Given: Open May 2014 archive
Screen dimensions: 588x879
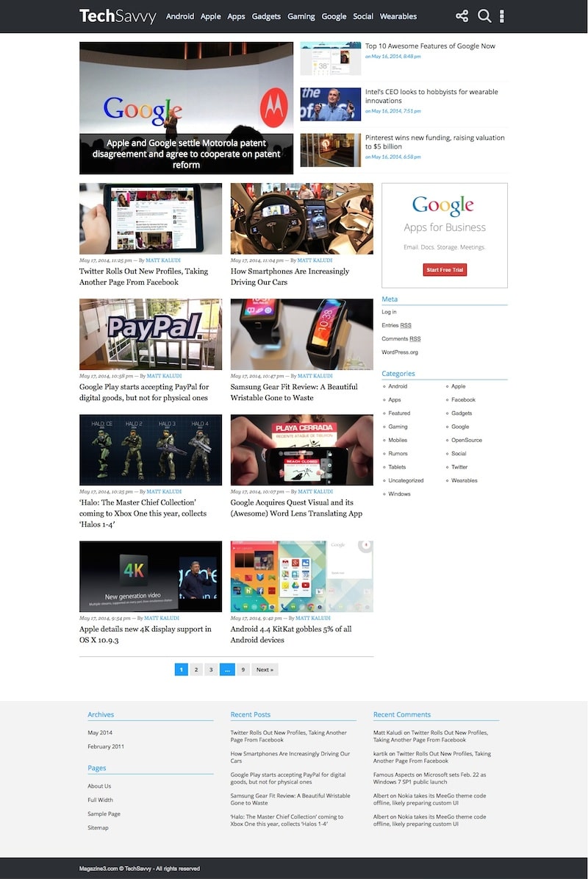Looking at the screenshot, I should [100, 733].
